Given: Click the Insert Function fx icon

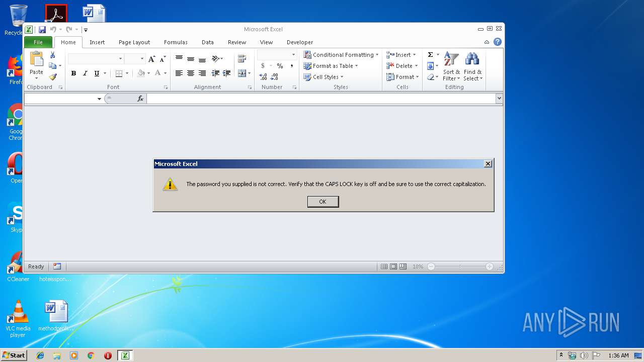Looking at the screenshot, I should (140, 99).
